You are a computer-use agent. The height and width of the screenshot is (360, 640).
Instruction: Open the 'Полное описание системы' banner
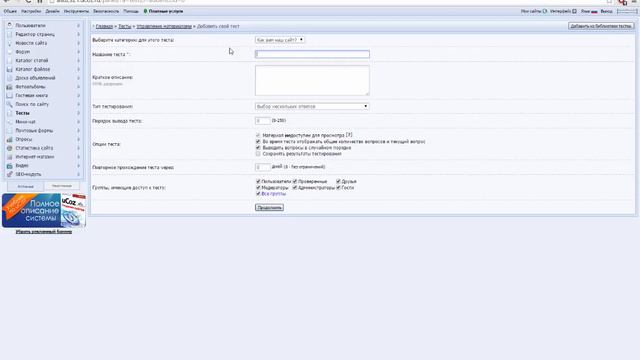coord(44,210)
